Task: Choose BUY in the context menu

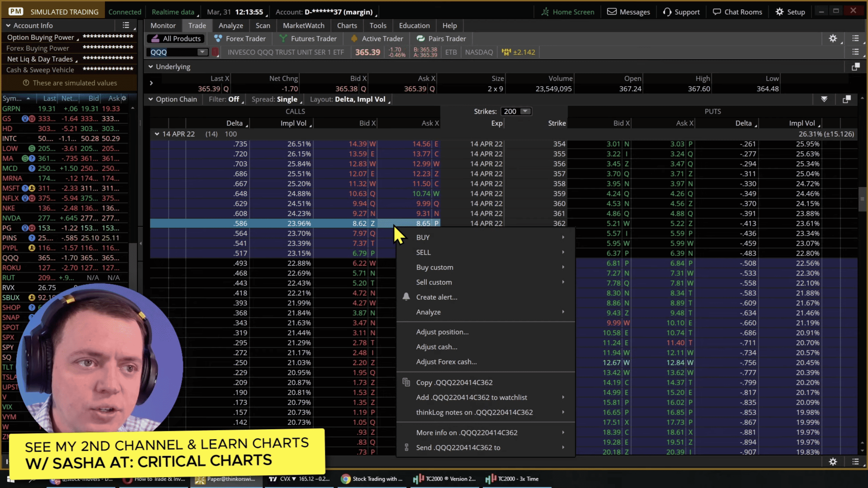Action: point(486,237)
